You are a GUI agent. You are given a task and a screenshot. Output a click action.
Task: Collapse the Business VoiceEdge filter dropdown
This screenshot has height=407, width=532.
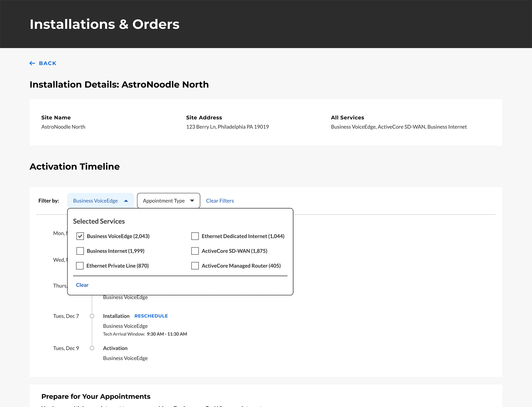[x=101, y=201]
